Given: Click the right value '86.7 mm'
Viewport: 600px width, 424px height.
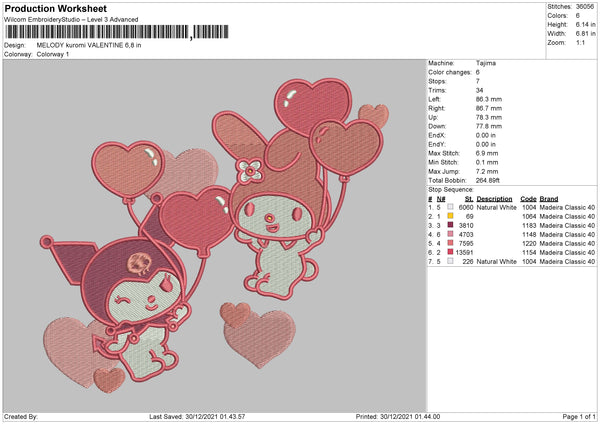Looking at the screenshot, I should (489, 108).
